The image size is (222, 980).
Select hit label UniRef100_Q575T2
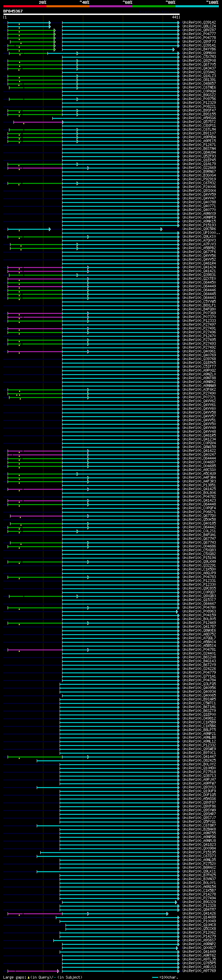coord(199,122)
